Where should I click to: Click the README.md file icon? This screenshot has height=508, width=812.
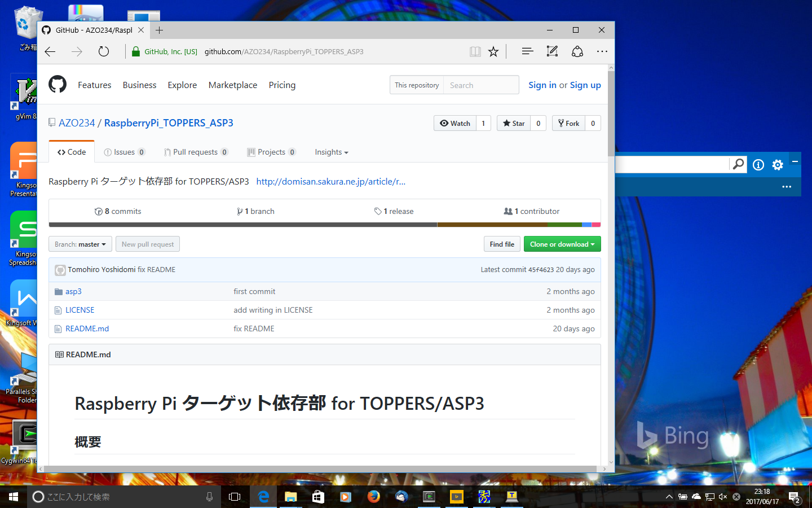click(x=58, y=329)
